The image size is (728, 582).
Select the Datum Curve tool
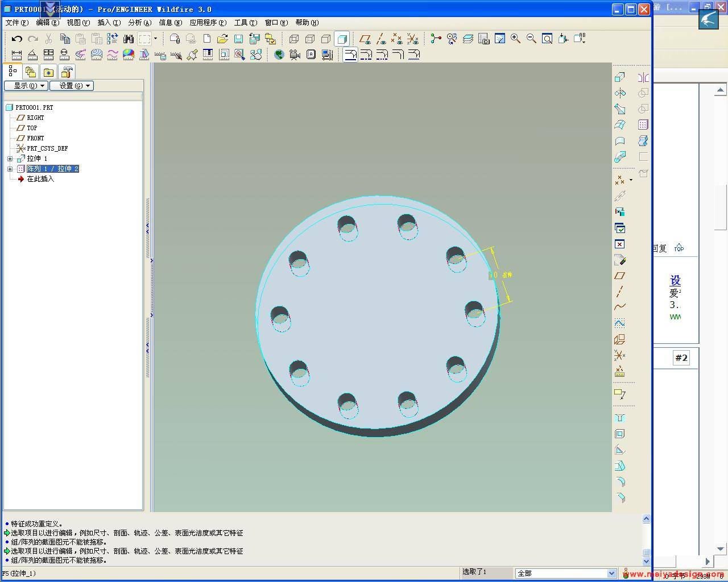(620, 307)
